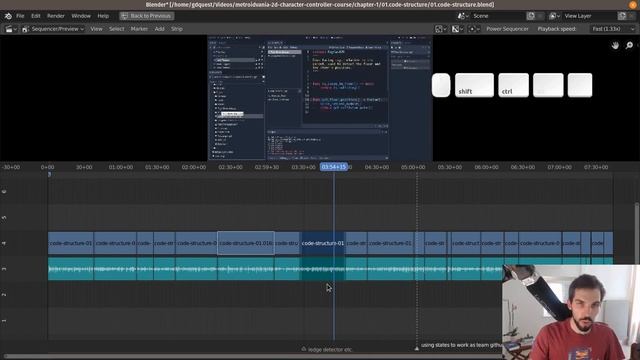Select the 'ledge detector etc' timeline marker
Screen dimensions: 640x360
coord(327,349)
